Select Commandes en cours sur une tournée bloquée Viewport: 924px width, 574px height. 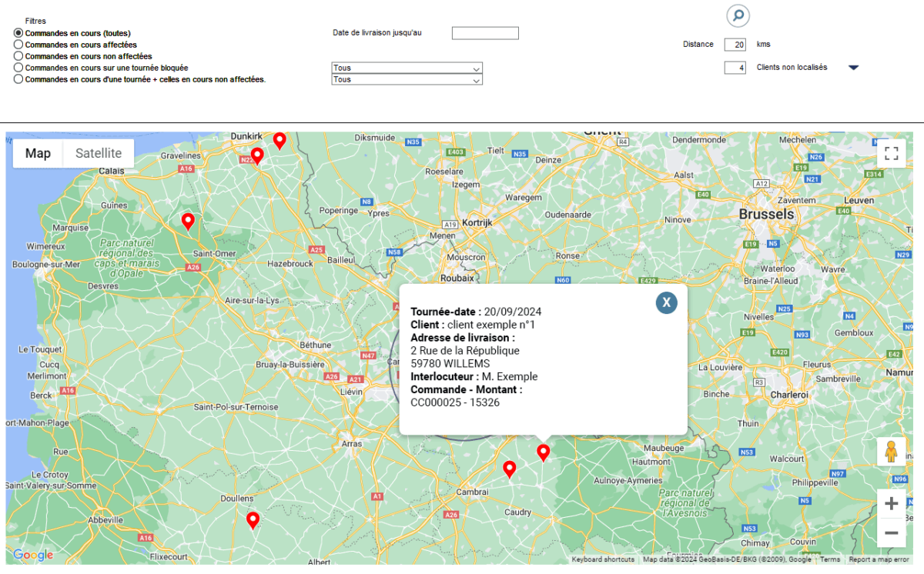18,68
